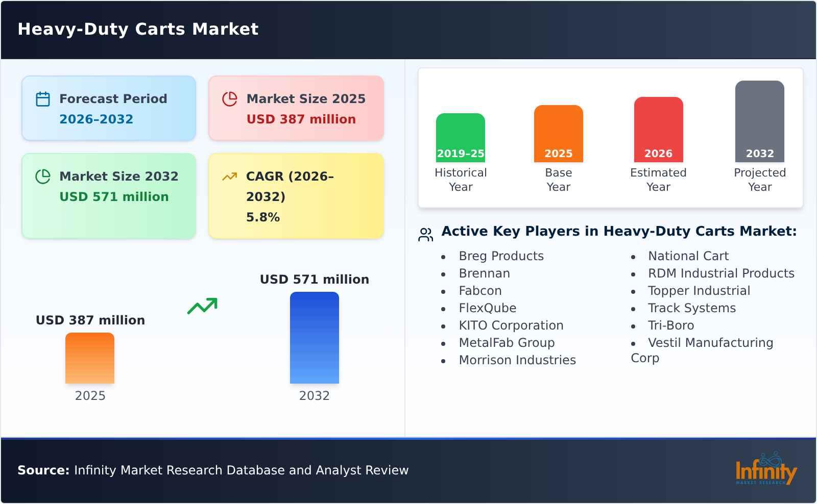The image size is (817, 504).
Task: Select the key players people icon
Action: pyautogui.click(x=425, y=233)
